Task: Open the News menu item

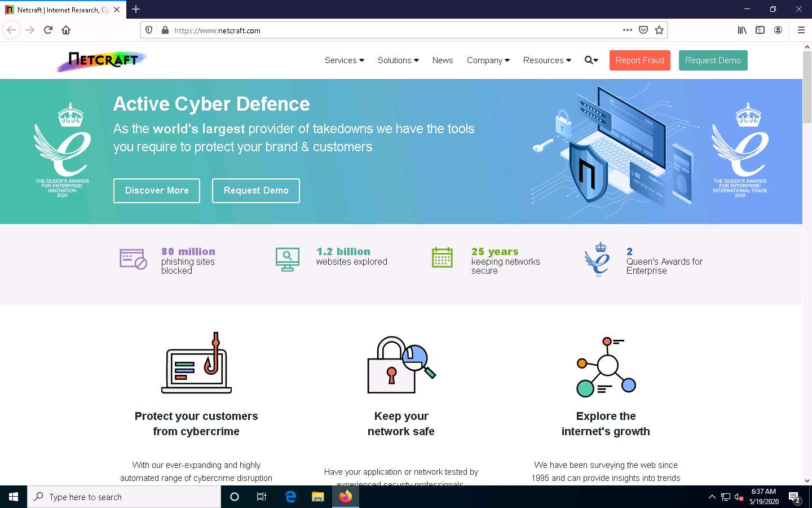Action: pos(443,60)
